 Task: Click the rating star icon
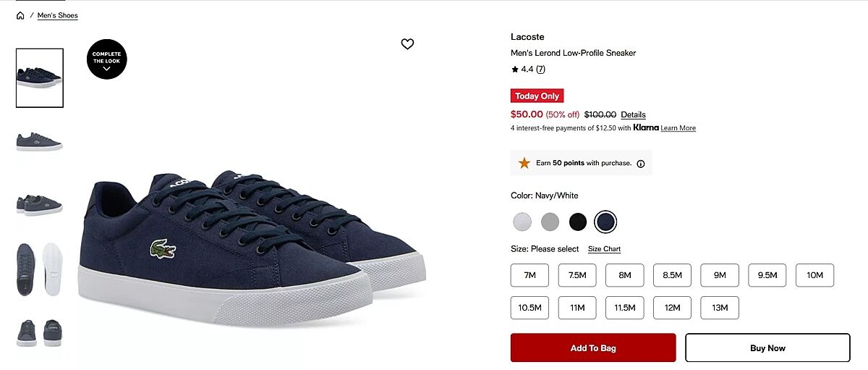click(x=515, y=70)
